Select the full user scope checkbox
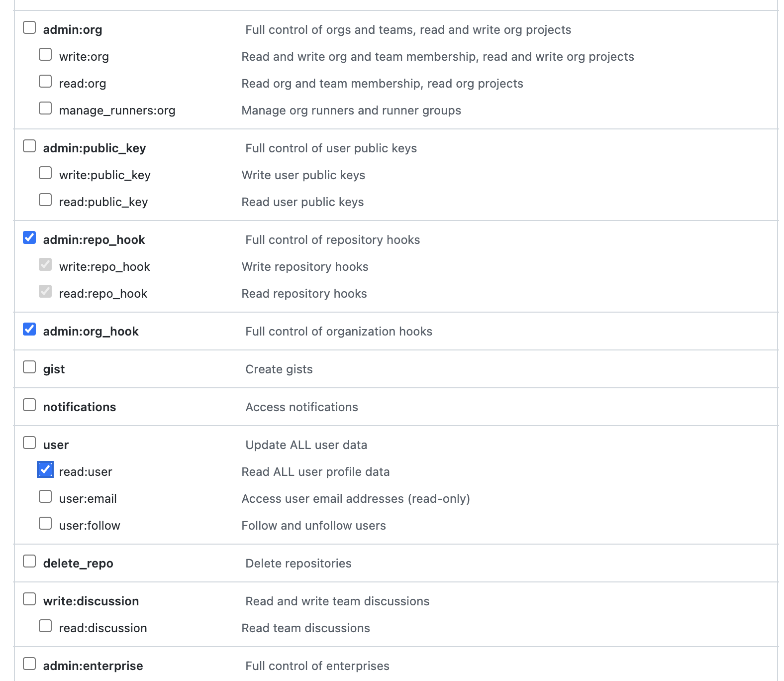 tap(29, 443)
